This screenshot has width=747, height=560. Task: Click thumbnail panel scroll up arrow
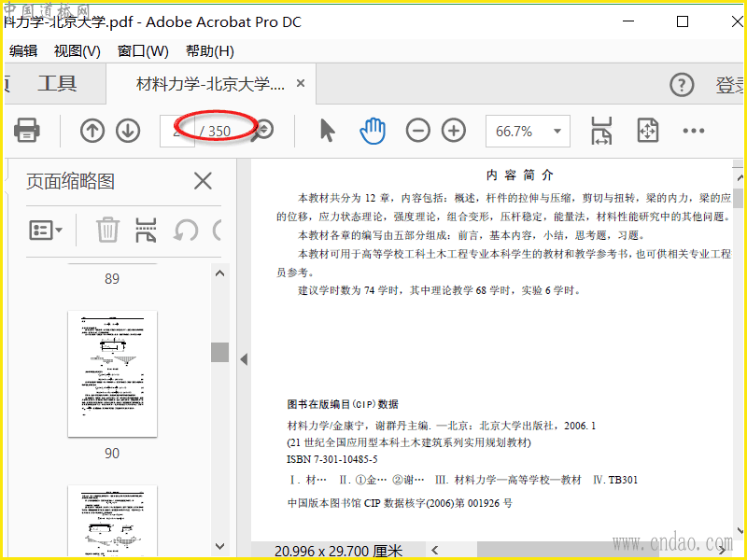(219, 273)
